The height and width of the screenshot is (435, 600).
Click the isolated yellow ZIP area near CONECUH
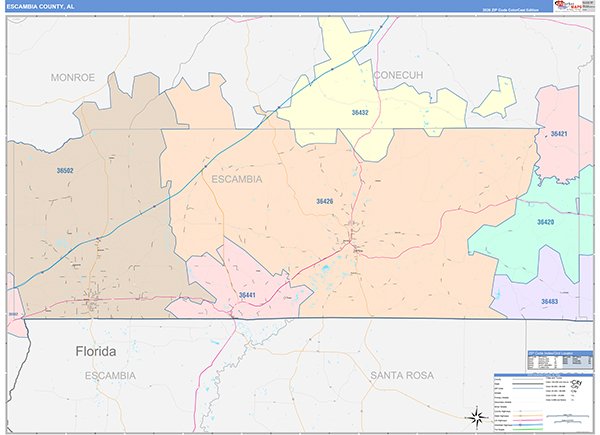point(496,98)
